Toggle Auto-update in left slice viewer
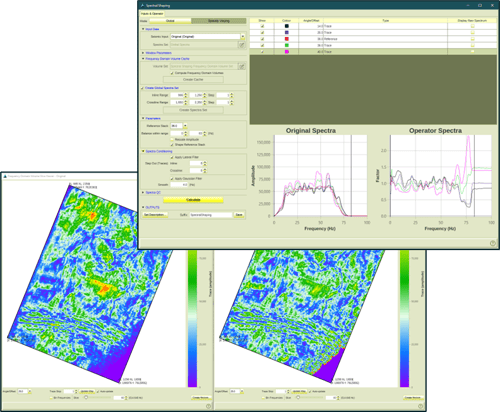Viewport: 500px width, 412px height. point(98,391)
